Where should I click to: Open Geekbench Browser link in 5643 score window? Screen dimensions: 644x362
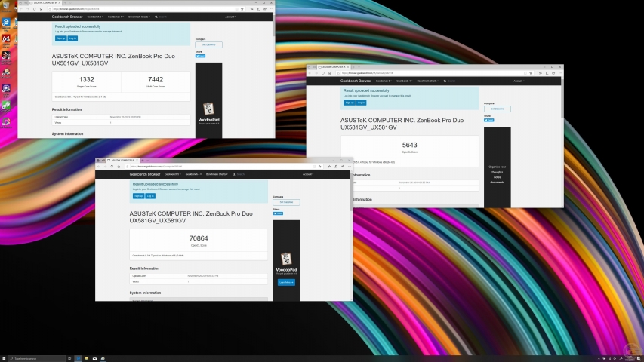[x=356, y=81]
